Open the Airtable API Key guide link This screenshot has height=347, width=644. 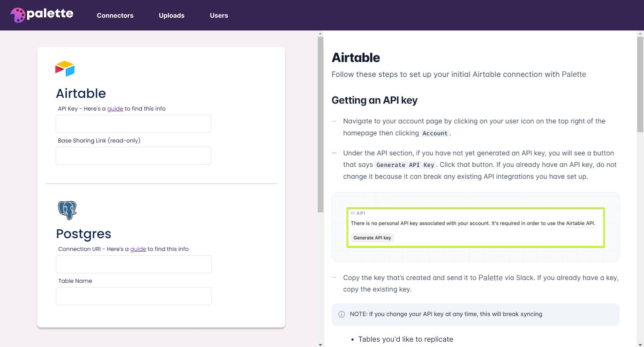pos(115,108)
